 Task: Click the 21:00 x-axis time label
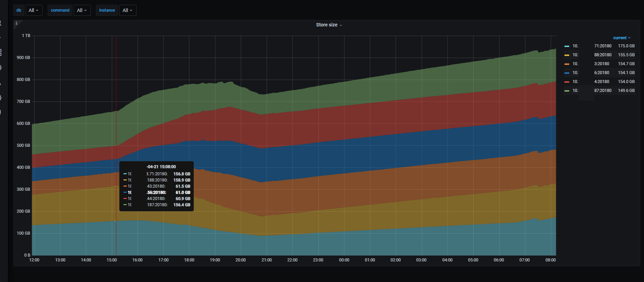[x=266, y=260]
